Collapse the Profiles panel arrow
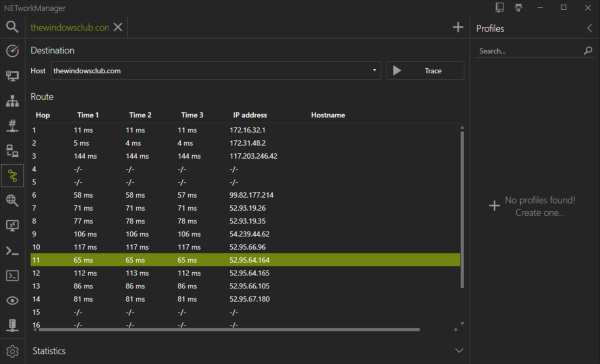The image size is (600, 364). click(590, 28)
